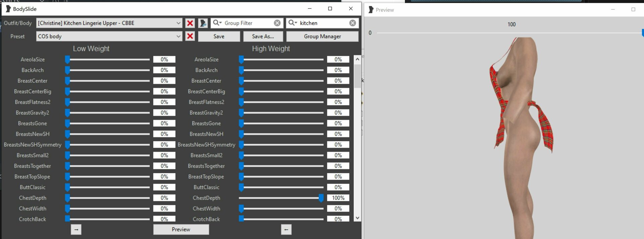This screenshot has height=239, width=644.
Task: Click slider list scrollbar down arrow
Action: tap(357, 218)
